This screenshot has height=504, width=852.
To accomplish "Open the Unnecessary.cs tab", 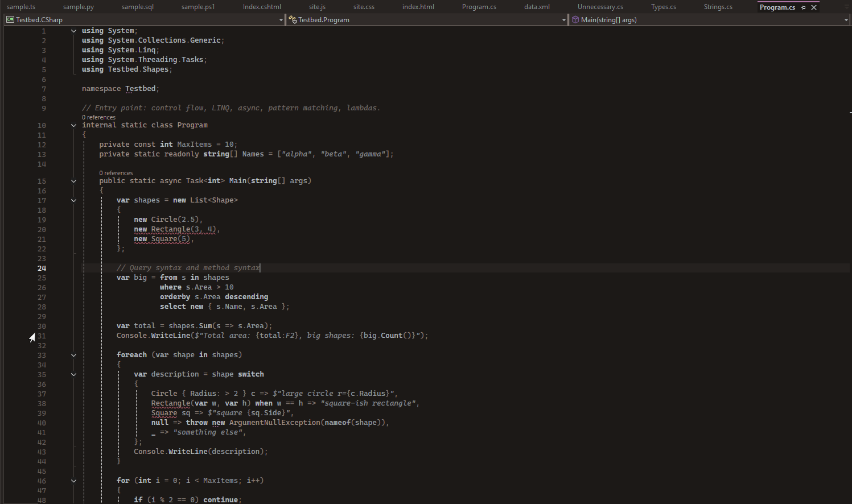I will click(x=600, y=7).
